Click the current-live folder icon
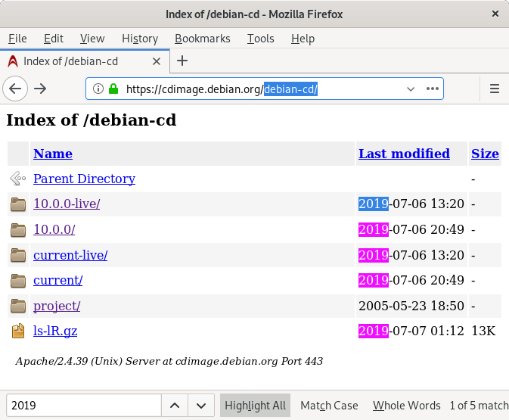The height and width of the screenshot is (420, 509). [x=18, y=255]
